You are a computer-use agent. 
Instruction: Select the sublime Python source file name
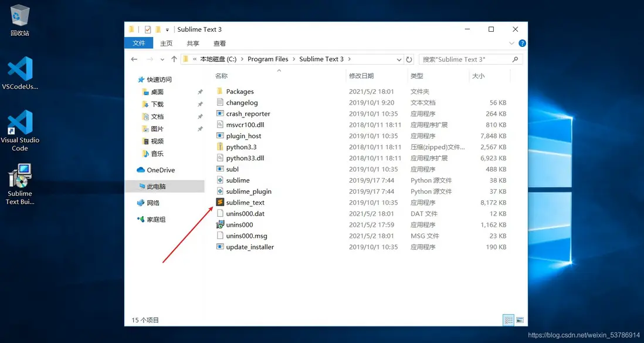(x=238, y=180)
